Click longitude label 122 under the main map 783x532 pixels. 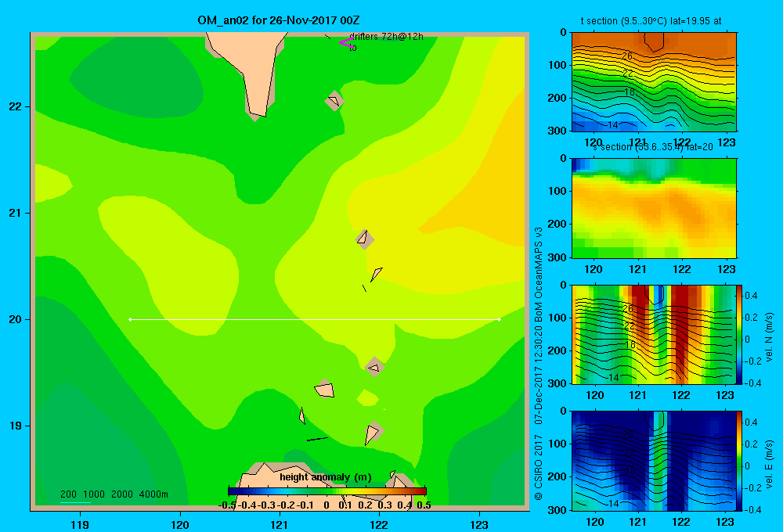pos(379,524)
